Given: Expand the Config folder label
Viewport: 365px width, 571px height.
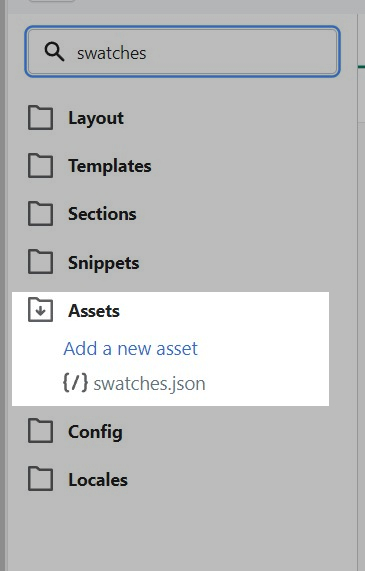Looking at the screenshot, I should pos(95,432).
